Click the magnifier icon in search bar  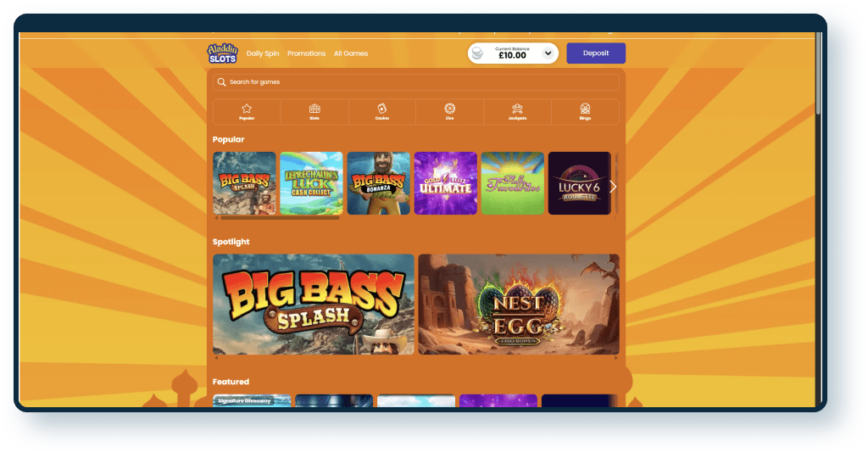221,82
